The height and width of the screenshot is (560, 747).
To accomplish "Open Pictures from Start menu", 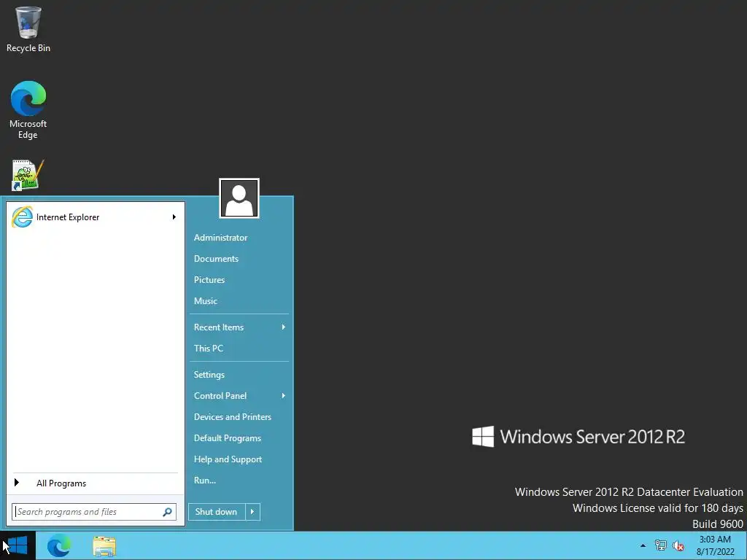I will [209, 280].
